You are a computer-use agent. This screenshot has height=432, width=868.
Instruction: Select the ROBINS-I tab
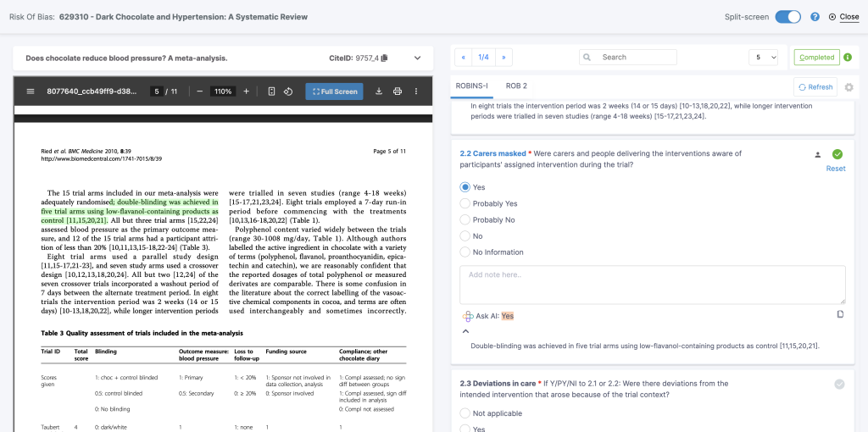[471, 86]
